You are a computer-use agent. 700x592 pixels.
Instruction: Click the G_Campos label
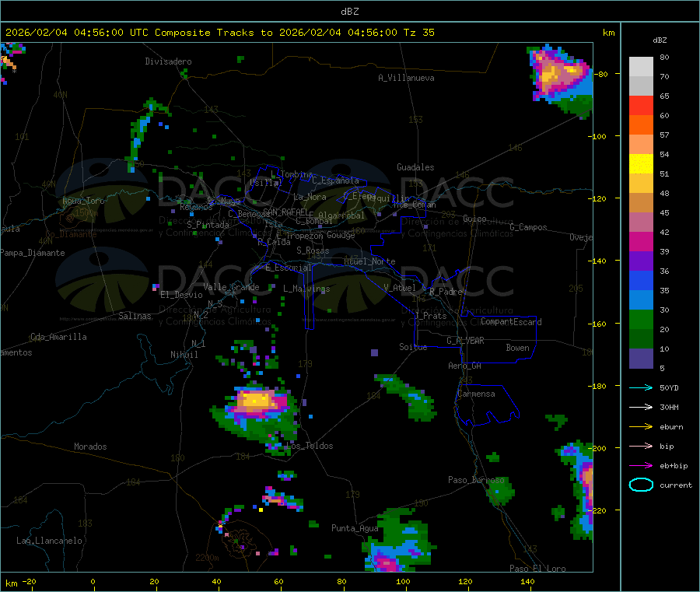[529, 227]
